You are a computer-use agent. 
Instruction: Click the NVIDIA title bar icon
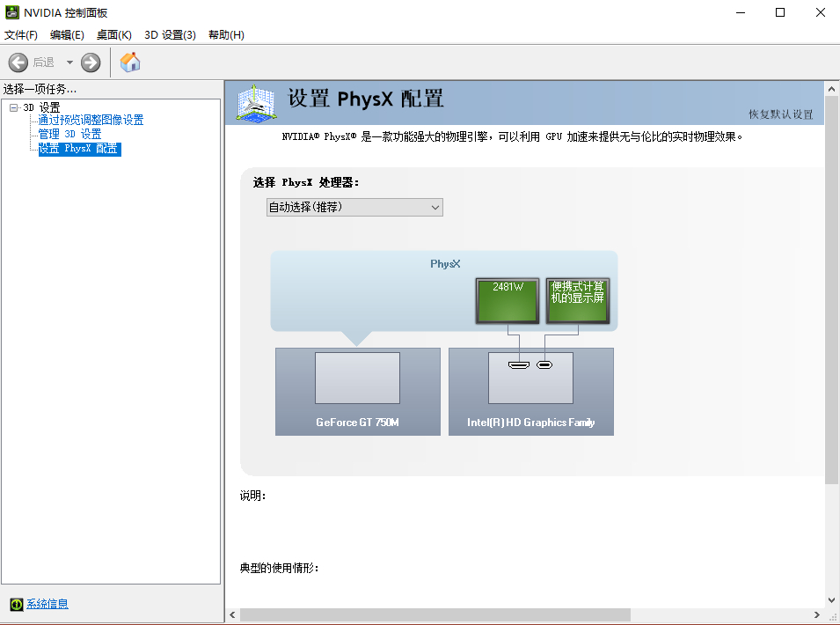point(11,12)
